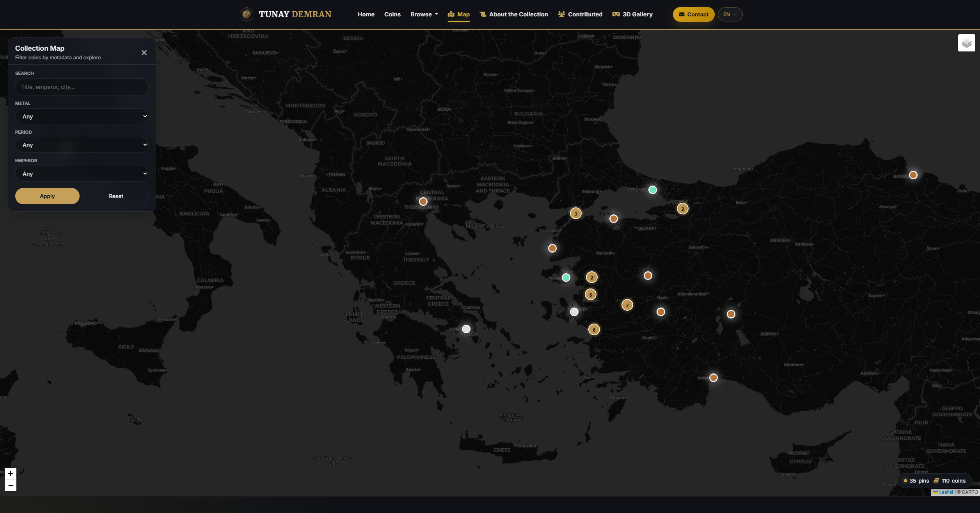Open the EN language selector
The image size is (980, 513).
(730, 14)
